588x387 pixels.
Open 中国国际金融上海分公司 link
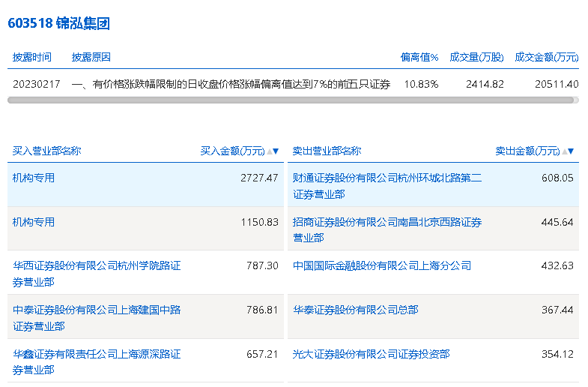[x=382, y=265]
